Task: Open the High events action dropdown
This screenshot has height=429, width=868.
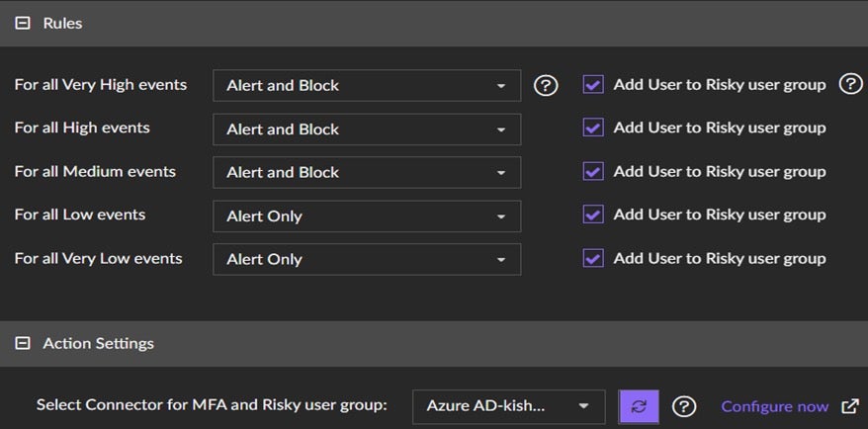Action: (367, 129)
